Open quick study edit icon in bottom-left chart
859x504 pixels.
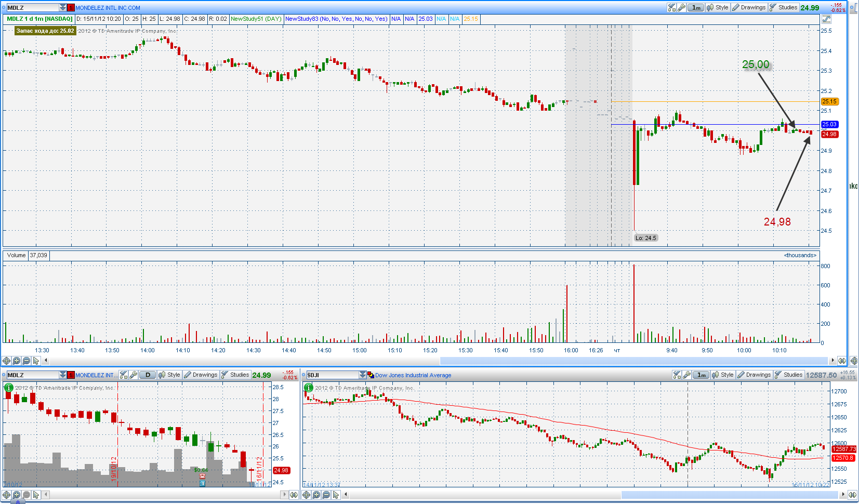coord(124,375)
